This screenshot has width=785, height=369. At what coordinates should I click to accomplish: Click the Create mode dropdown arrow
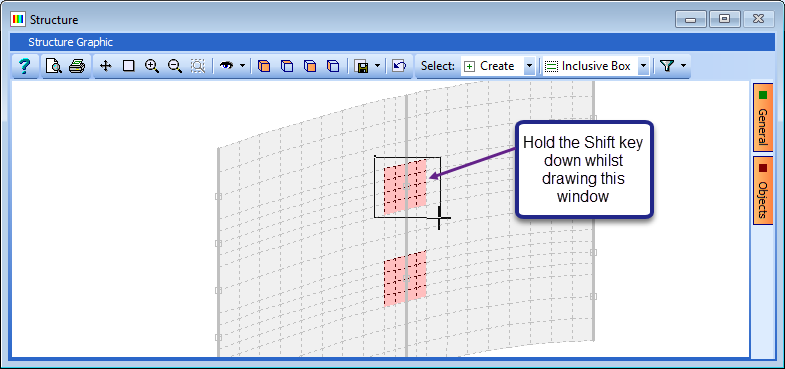point(530,66)
